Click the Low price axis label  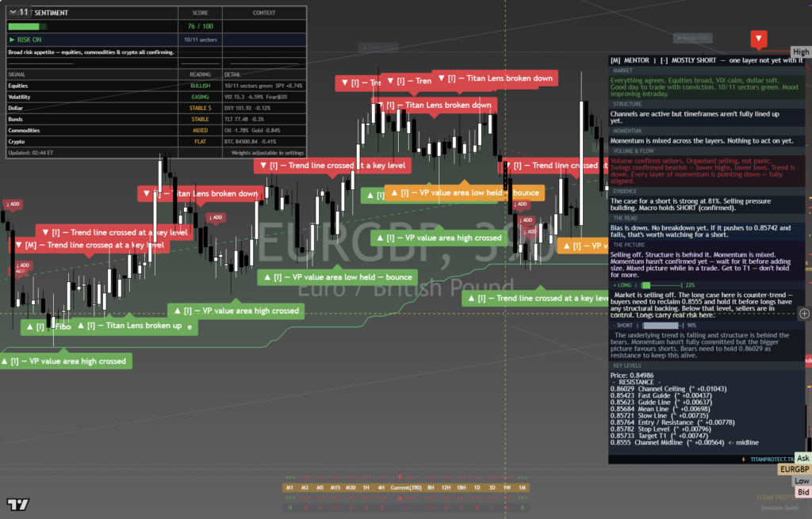click(802, 481)
